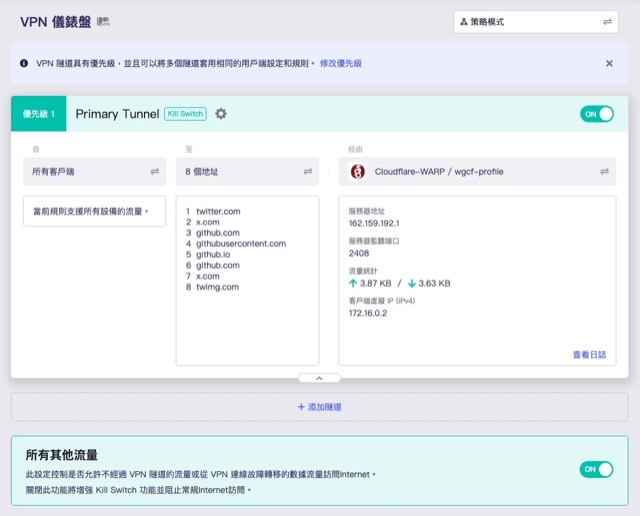Click download arrow next to 3.63 KB
The width and height of the screenshot is (640, 516).
click(x=412, y=283)
